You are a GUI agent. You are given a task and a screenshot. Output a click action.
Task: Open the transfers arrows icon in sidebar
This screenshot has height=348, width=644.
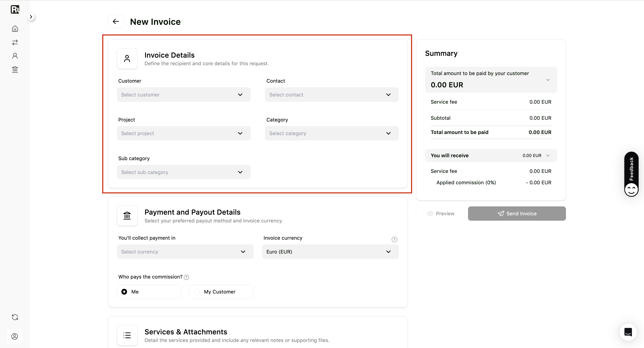click(x=15, y=42)
